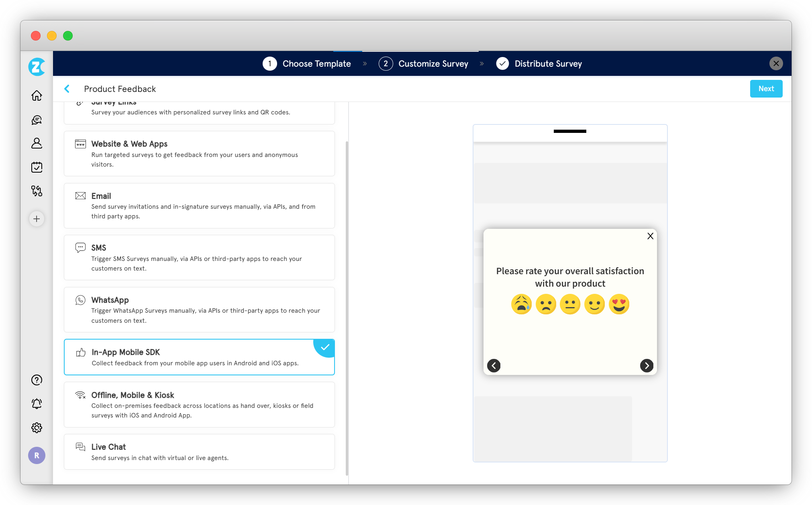Go to previous preview question
The height and width of the screenshot is (505, 812).
click(x=494, y=365)
